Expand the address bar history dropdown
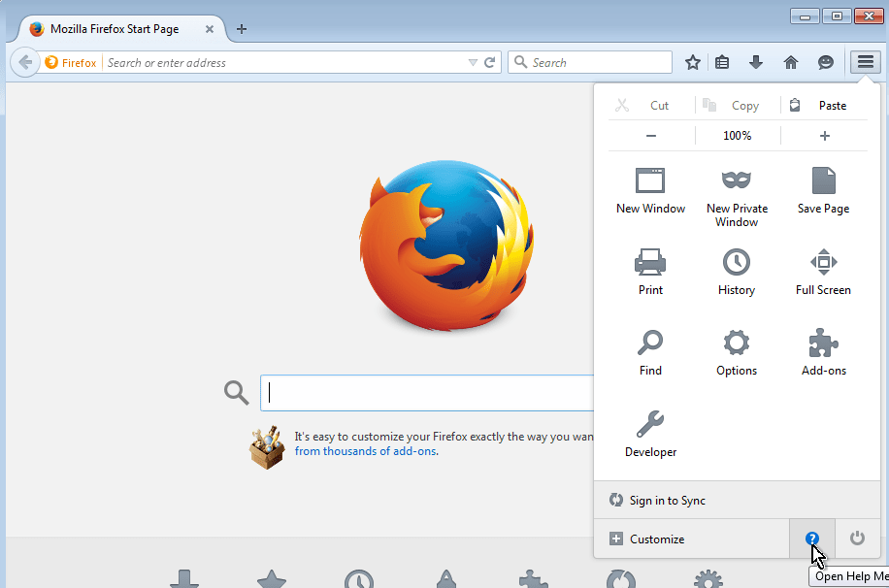The width and height of the screenshot is (889, 588). (473, 62)
